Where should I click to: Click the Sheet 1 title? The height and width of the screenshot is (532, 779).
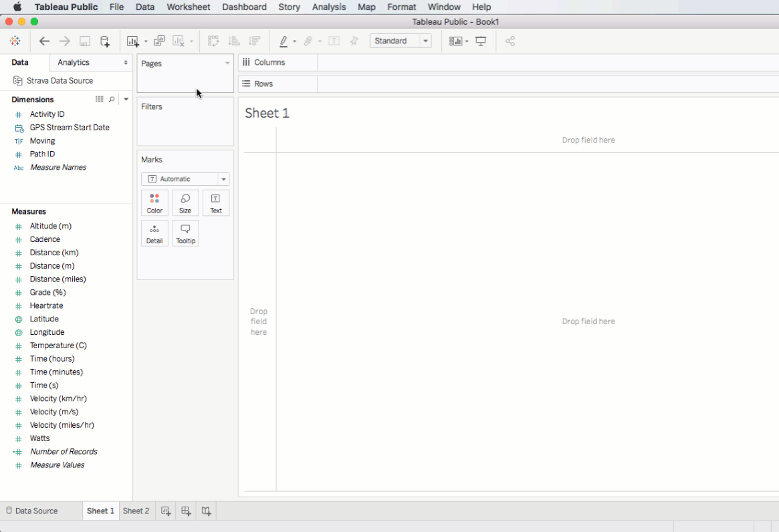[x=267, y=113]
